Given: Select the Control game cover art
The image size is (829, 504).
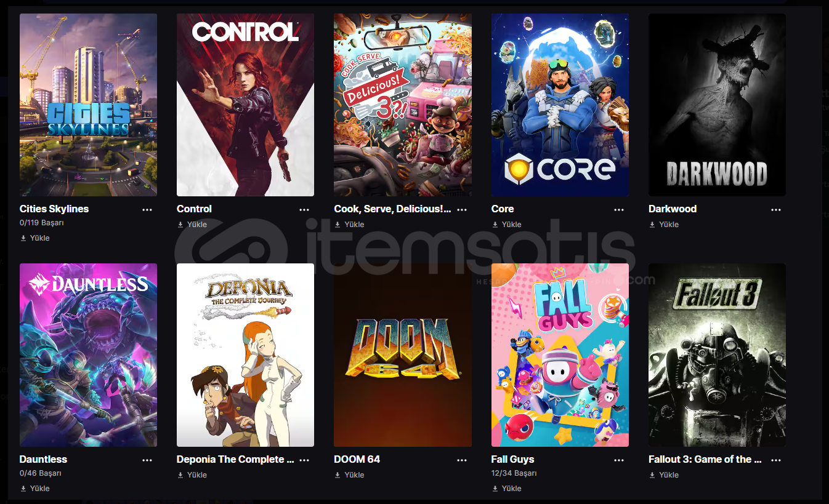Looking at the screenshot, I should 245,105.
